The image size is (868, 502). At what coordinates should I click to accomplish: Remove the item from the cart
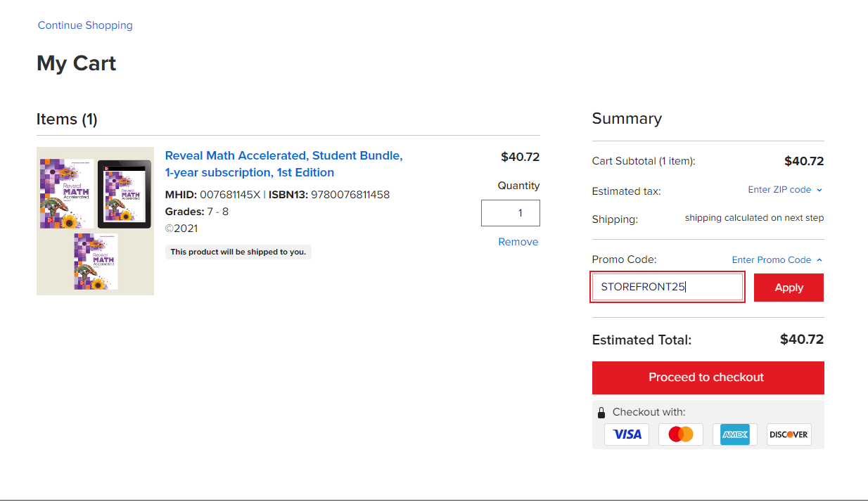coord(518,242)
